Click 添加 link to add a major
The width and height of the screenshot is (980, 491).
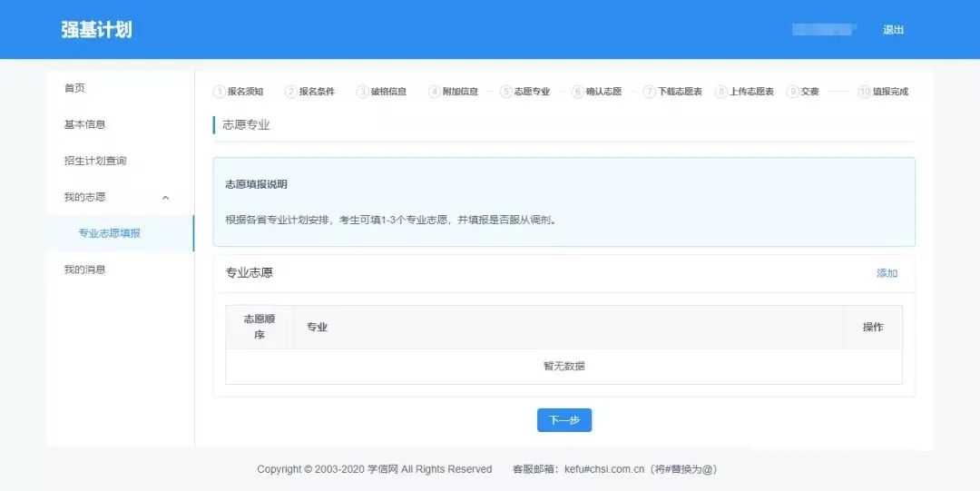(887, 273)
